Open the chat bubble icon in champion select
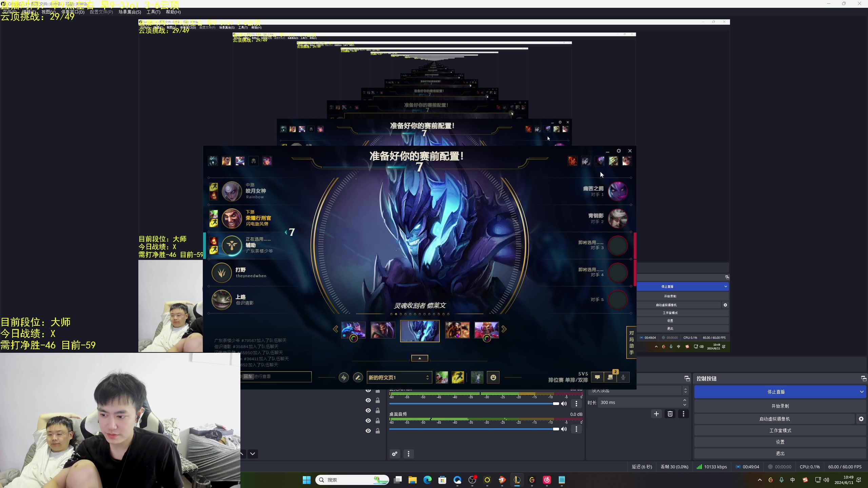 point(597,377)
